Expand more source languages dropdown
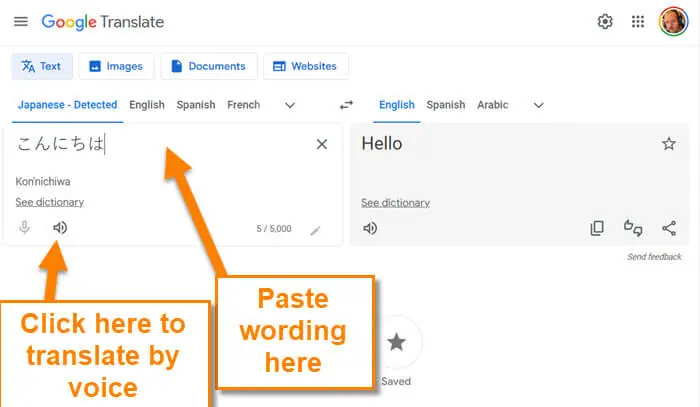 [x=290, y=105]
